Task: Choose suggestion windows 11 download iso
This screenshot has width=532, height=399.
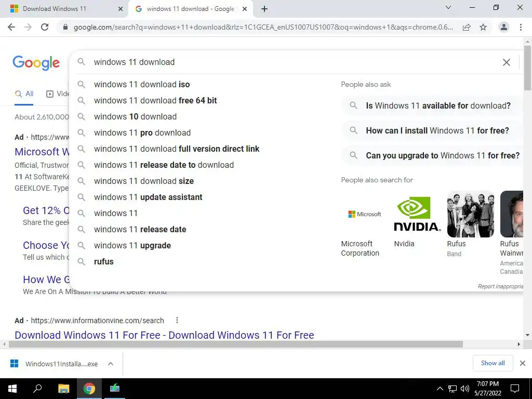Action: pyautogui.click(x=142, y=85)
